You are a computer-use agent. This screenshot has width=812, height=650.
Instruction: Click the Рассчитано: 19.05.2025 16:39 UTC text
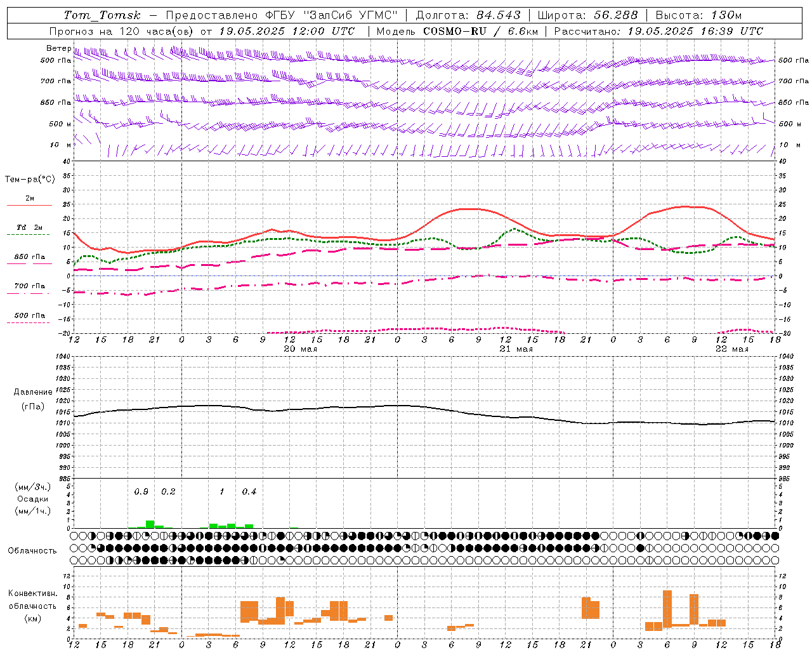(x=658, y=31)
